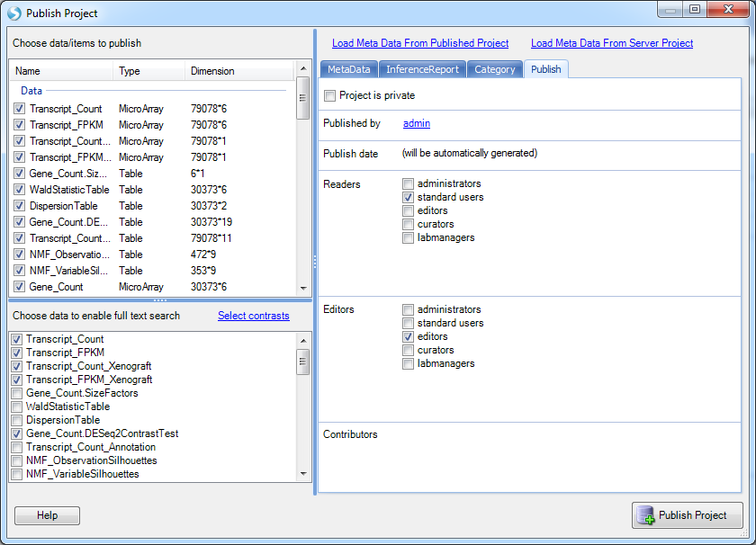Switch to the InferenceReport tab
Viewport: 756px width, 545px height.
[x=422, y=69]
